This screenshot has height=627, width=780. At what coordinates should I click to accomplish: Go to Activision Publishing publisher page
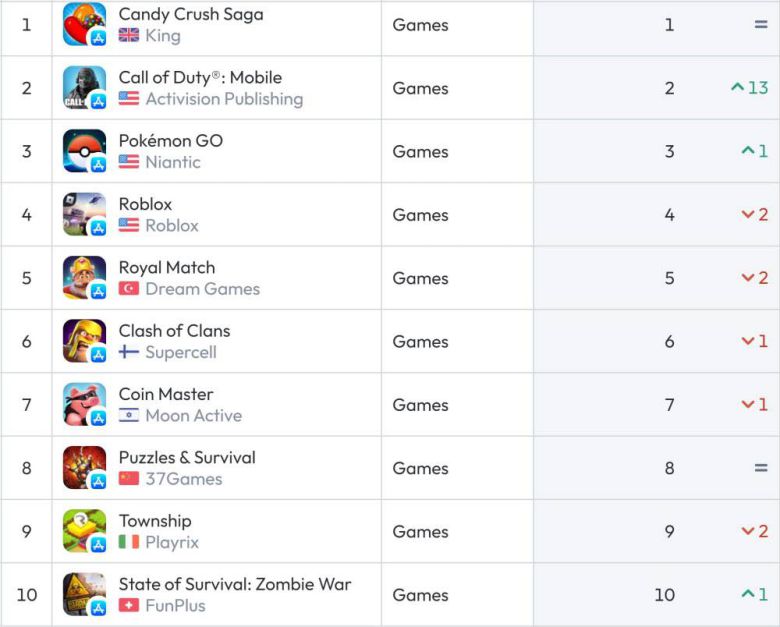tap(223, 99)
